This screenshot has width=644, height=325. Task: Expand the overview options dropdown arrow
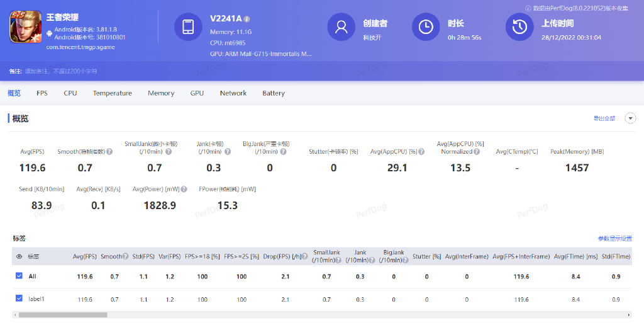630,118
